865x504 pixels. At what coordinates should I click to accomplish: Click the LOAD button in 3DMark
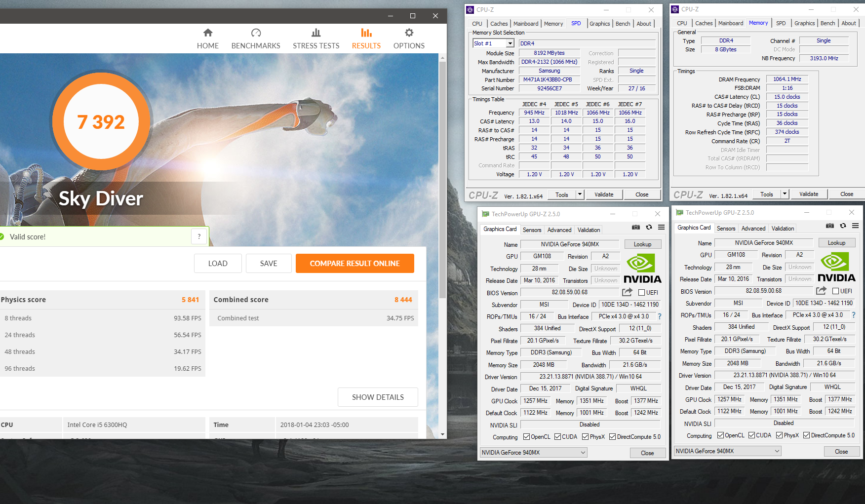point(218,263)
